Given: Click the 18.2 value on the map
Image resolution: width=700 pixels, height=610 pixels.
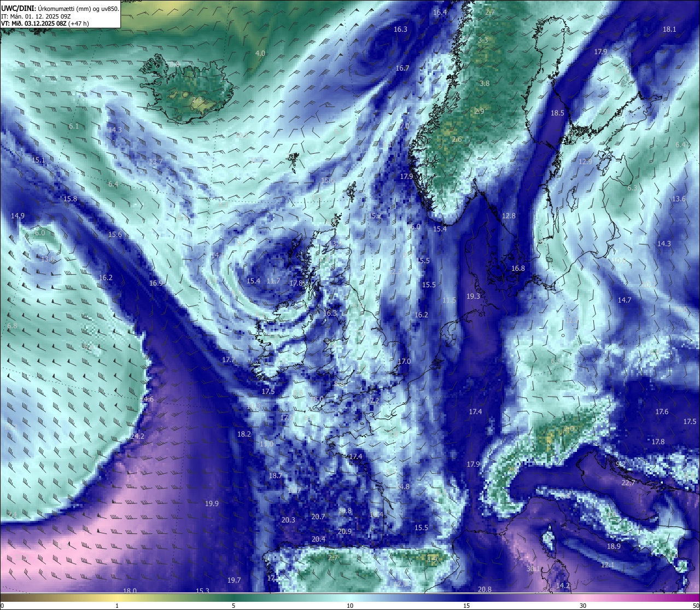Looking at the screenshot, I should pos(244,434).
